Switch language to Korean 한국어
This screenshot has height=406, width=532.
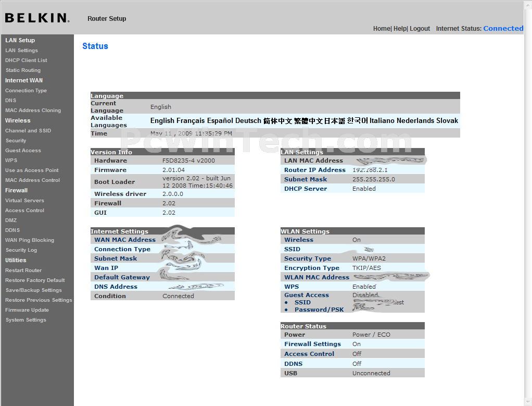point(357,120)
